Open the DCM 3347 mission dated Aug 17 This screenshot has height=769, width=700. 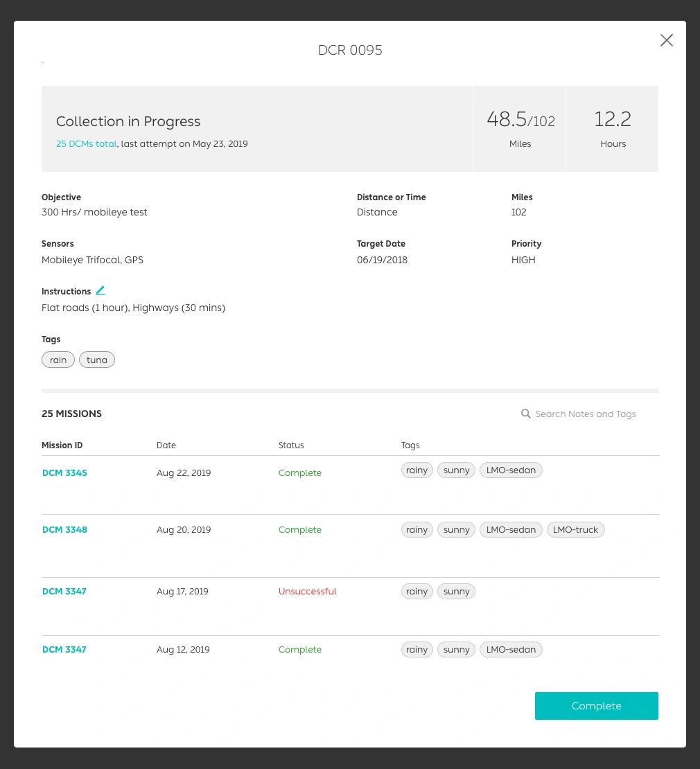click(64, 592)
